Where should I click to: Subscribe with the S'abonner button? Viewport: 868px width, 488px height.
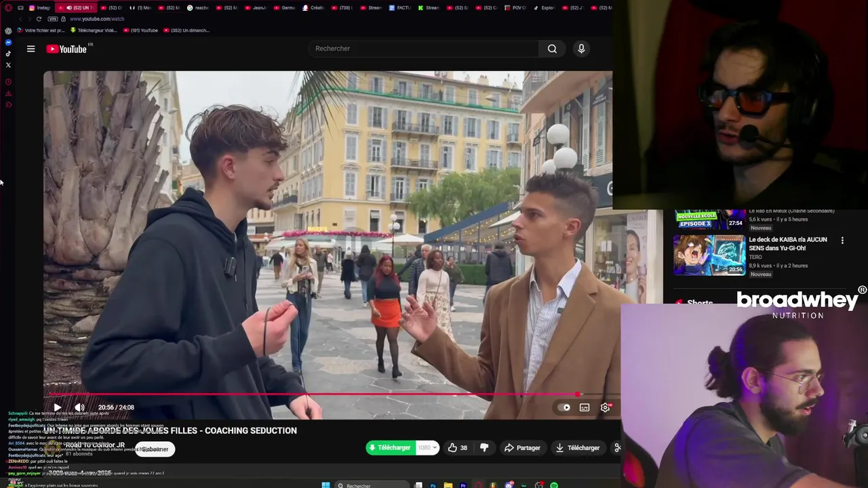pyautogui.click(x=155, y=449)
